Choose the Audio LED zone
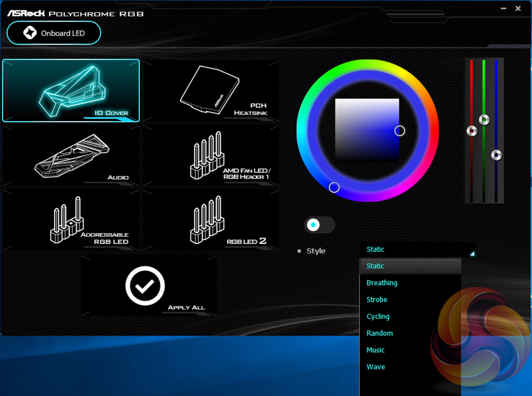Viewport: 532px width, 396px height. (71, 155)
